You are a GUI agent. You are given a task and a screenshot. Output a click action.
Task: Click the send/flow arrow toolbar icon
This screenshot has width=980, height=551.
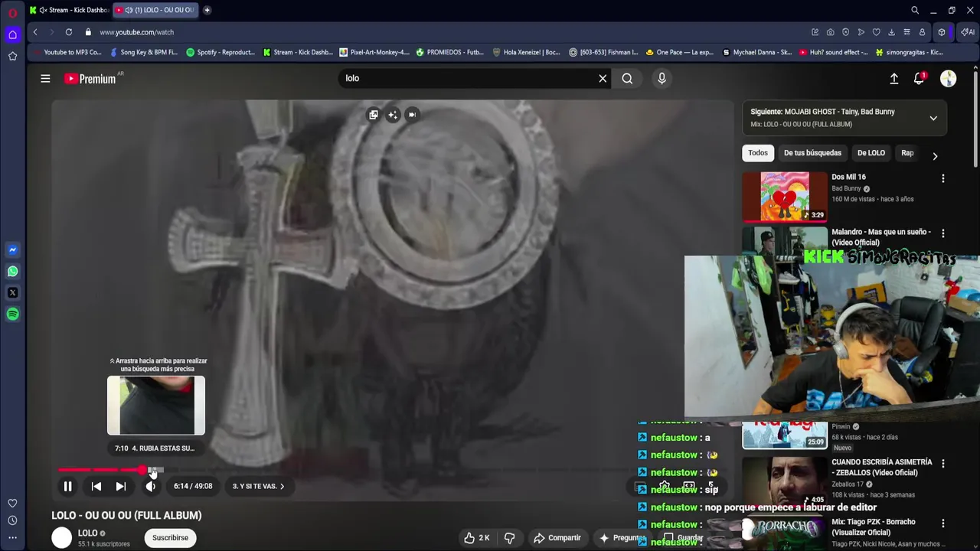[861, 32]
